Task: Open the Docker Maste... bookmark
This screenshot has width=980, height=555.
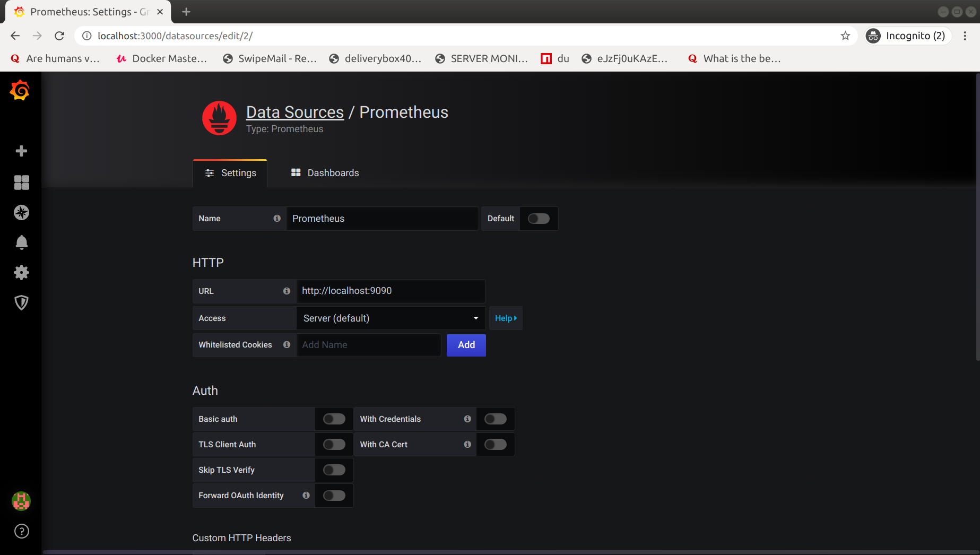Action: [162, 58]
